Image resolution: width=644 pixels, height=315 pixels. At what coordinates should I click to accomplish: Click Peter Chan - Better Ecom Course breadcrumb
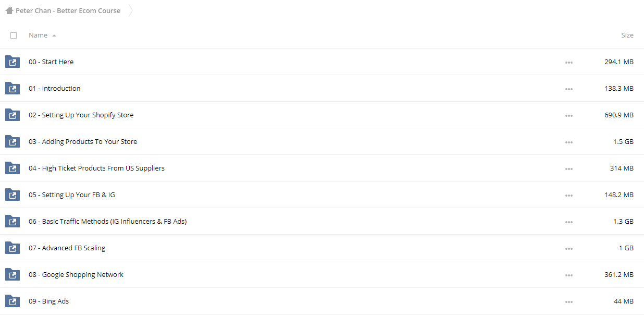point(68,10)
